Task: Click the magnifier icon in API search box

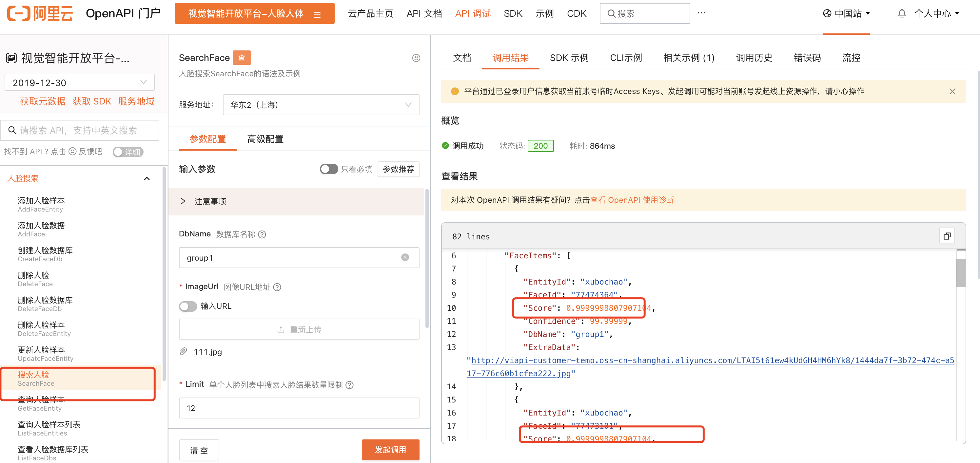Action: coord(12,130)
